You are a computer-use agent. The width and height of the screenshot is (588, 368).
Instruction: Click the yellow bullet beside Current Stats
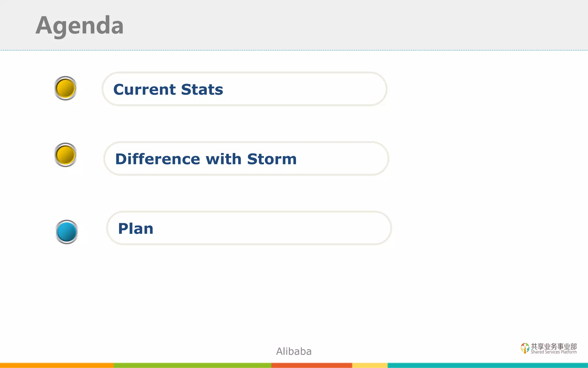pos(65,88)
